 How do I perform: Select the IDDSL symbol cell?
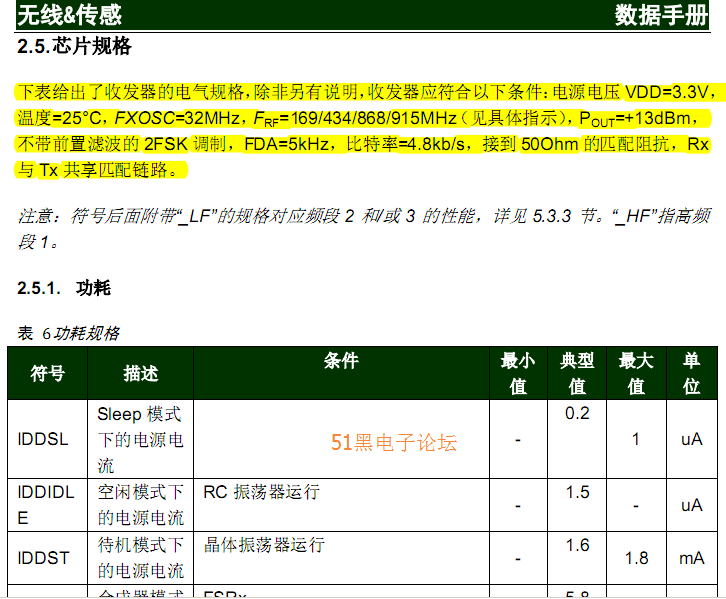click(x=43, y=439)
